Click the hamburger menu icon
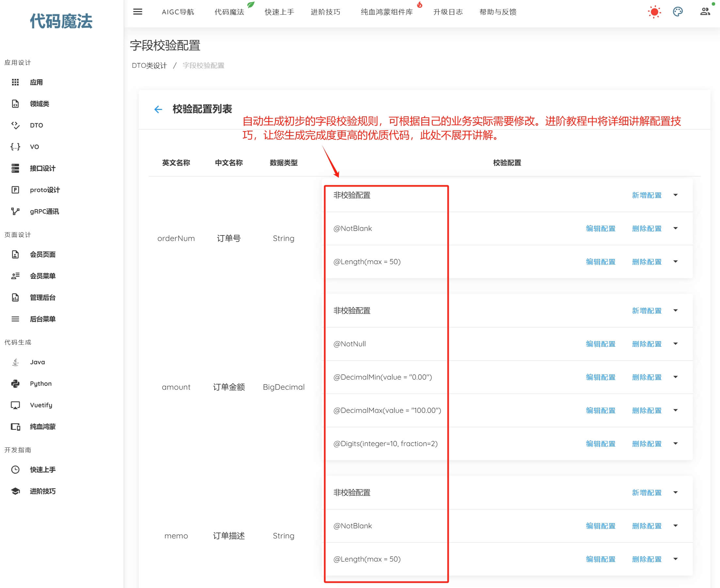This screenshot has width=720, height=588. [138, 12]
